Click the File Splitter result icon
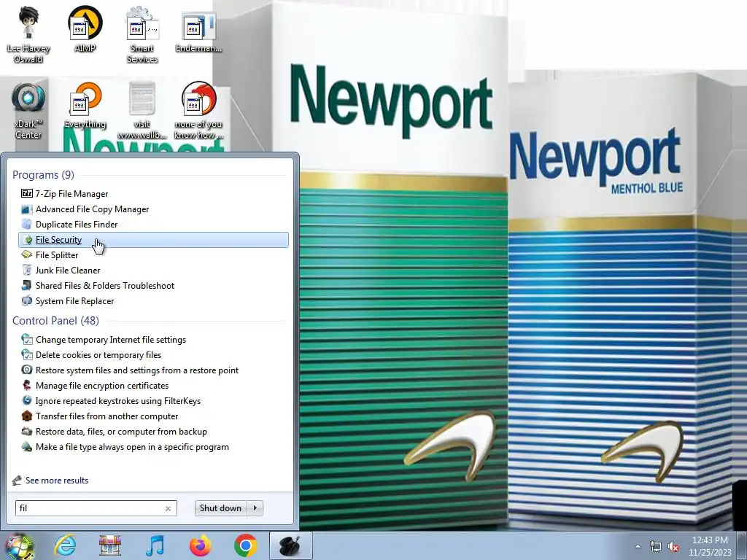This screenshot has height=560, width=747. [x=27, y=254]
